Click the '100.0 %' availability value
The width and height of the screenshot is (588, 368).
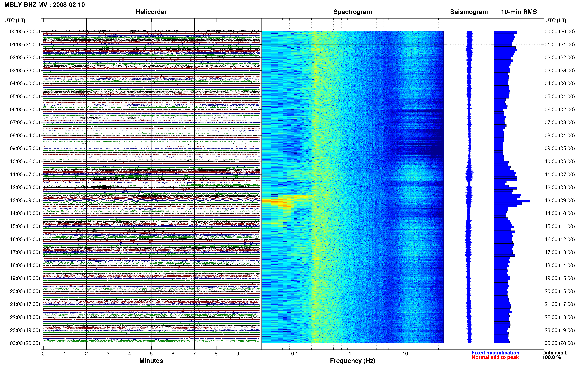[x=551, y=357]
